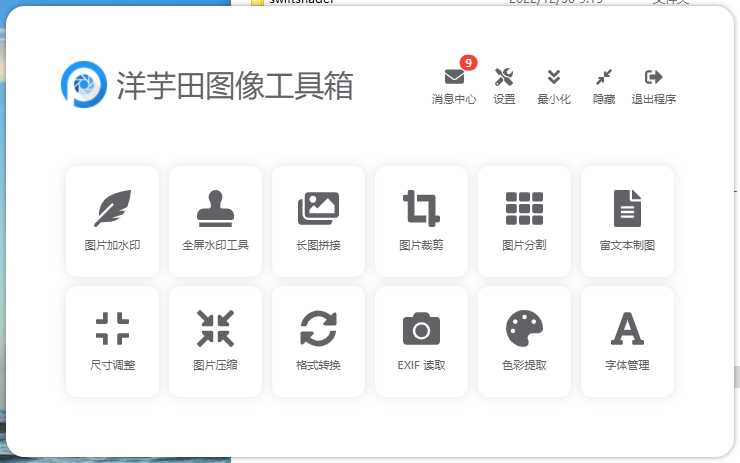Screen dimensions: 740x463
Task: Open 格式转换 format conversion tool
Action: point(318,341)
